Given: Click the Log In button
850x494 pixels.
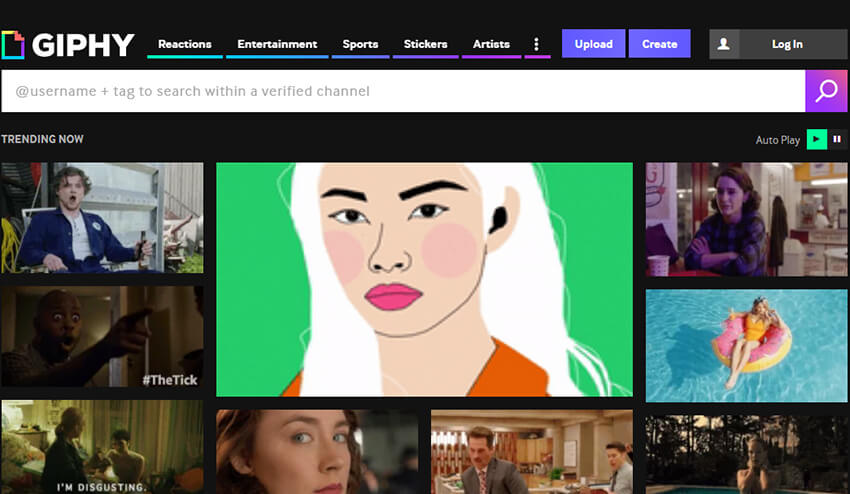Looking at the screenshot, I should click(x=787, y=44).
